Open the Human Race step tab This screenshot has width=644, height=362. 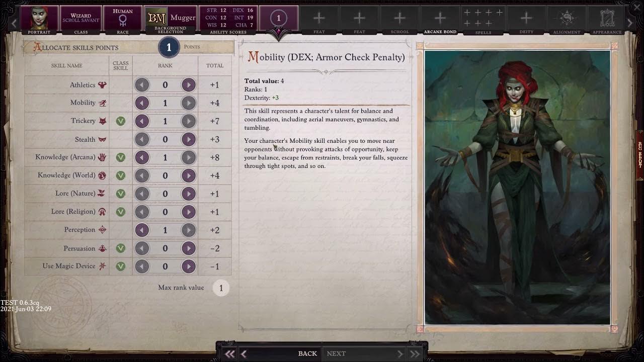(122, 20)
